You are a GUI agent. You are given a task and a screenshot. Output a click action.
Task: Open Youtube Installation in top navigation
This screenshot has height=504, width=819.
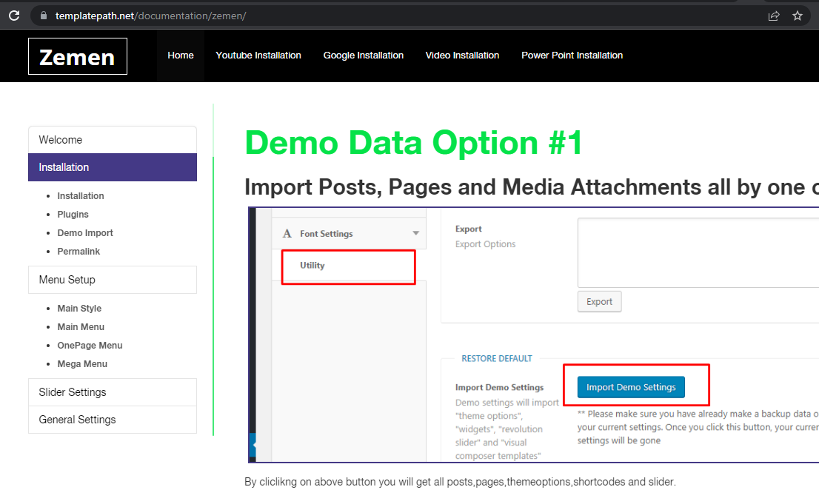click(258, 56)
